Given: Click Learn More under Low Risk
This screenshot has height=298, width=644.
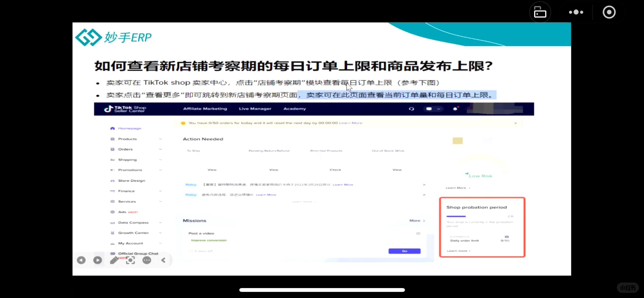Looking at the screenshot, I should pyautogui.click(x=458, y=188).
